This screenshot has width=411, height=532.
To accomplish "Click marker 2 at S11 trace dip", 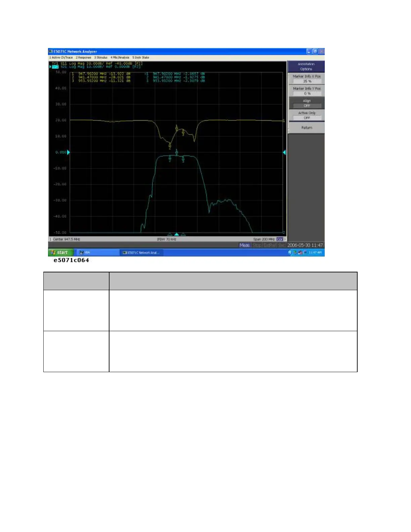I will [x=170, y=146].
